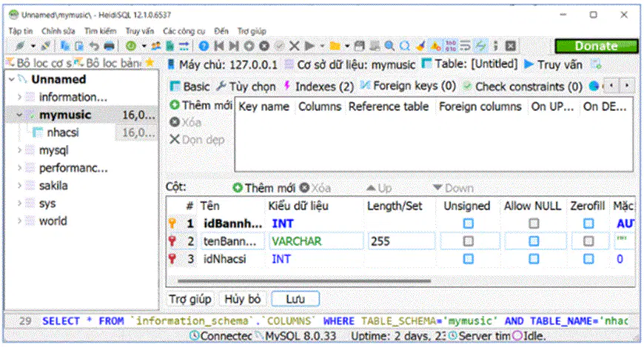This screenshot has width=644, height=347.
Task: Click the run query play icon
Action: (x=309, y=46)
